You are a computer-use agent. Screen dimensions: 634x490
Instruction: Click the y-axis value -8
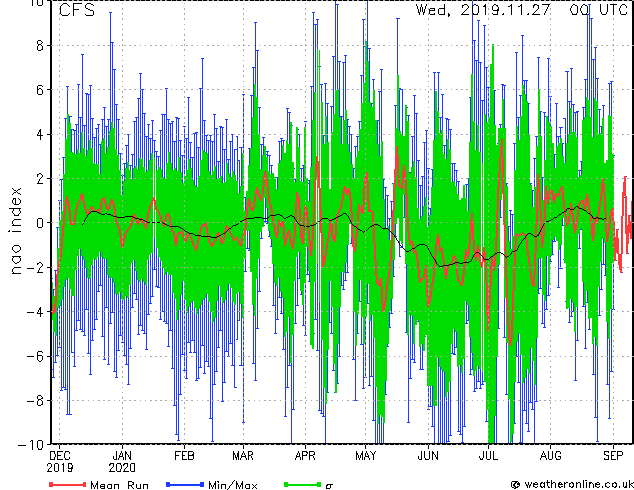35,401
